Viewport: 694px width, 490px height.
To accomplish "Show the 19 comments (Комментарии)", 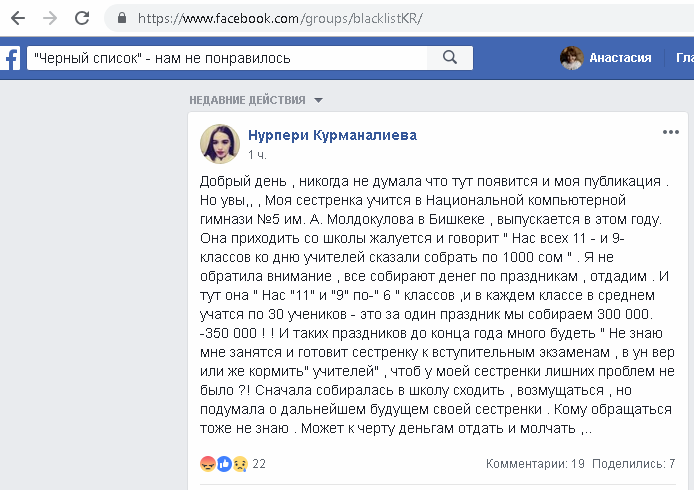I will click(x=535, y=464).
